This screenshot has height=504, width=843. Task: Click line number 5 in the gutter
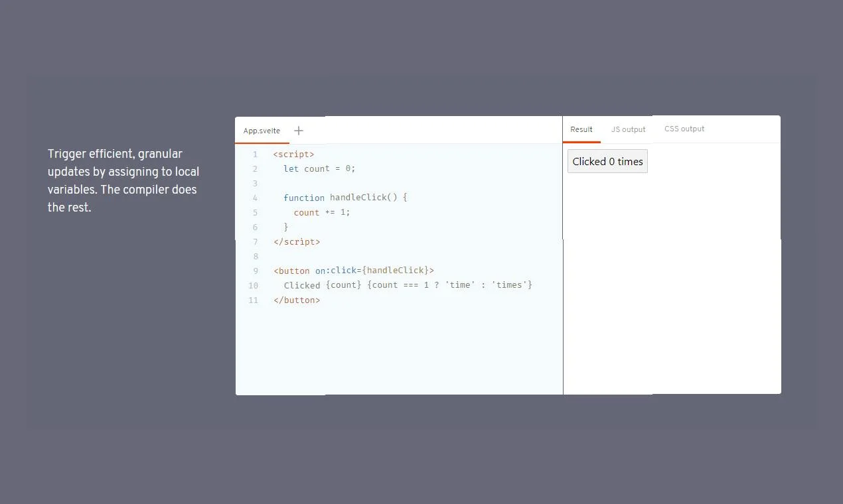tap(255, 212)
